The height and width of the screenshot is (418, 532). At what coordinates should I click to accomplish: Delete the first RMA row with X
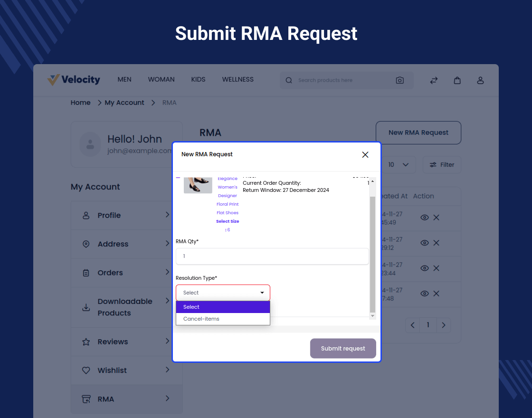coord(437,218)
